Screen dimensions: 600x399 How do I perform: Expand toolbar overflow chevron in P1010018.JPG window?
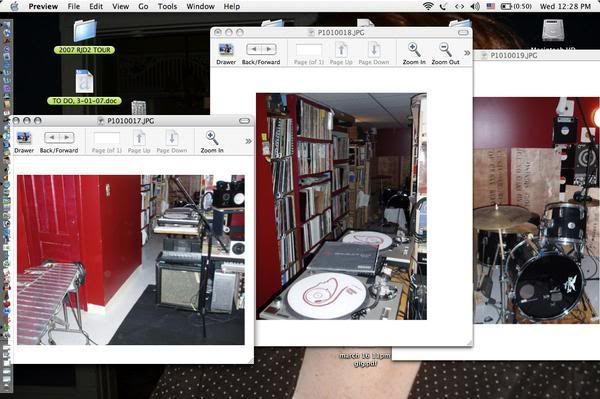tap(467, 53)
